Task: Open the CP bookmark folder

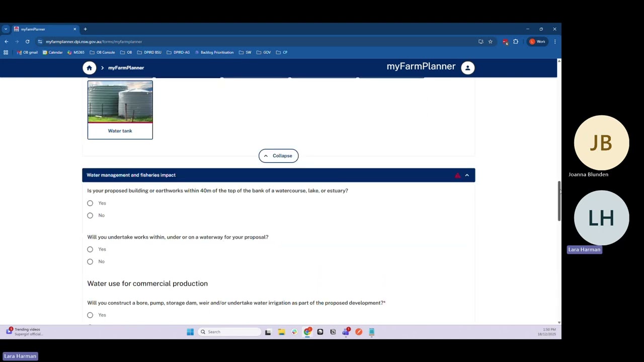Action: click(x=281, y=52)
